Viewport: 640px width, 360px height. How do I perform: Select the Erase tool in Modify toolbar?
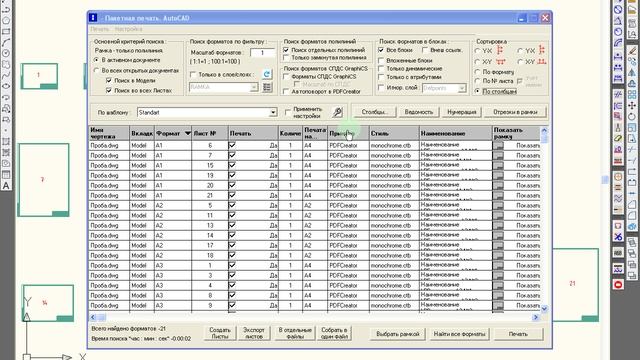click(632, 51)
